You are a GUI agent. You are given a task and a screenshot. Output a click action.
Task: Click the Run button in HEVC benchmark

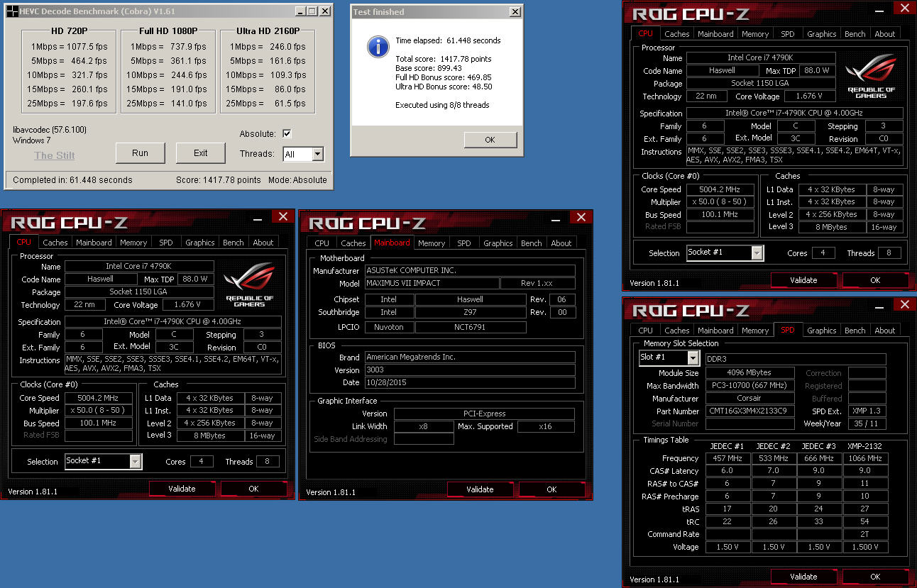point(141,153)
